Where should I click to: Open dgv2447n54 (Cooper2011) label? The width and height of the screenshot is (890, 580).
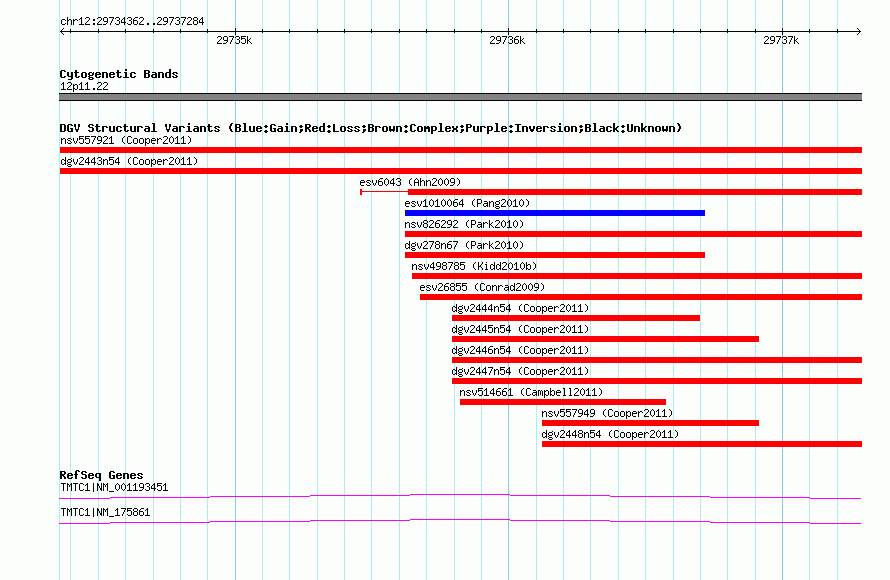[520, 371]
